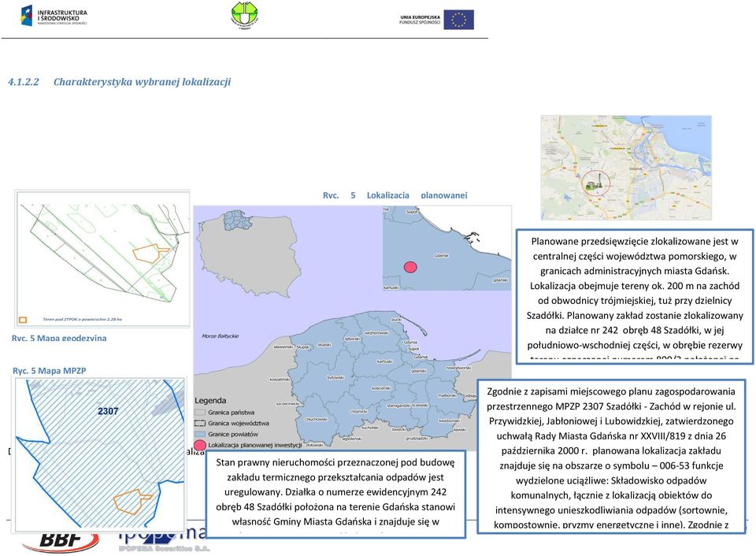756x556 pixels.
Task: Click the 'chojnicki' county label
Action: 359,411
